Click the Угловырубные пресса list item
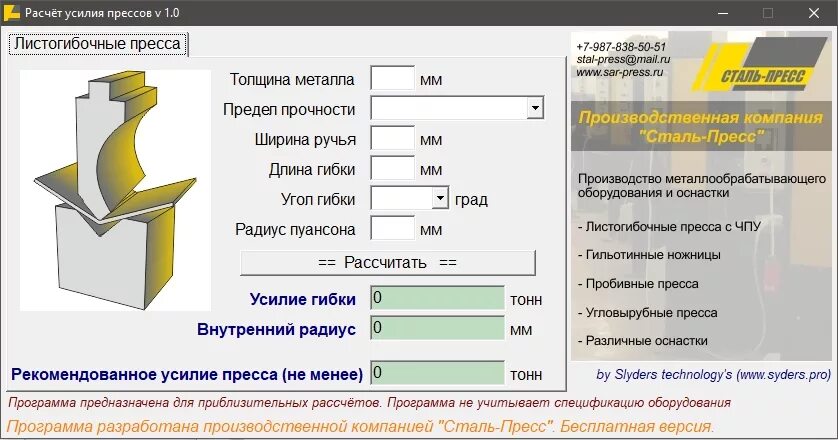The width and height of the screenshot is (838, 440). [x=648, y=313]
